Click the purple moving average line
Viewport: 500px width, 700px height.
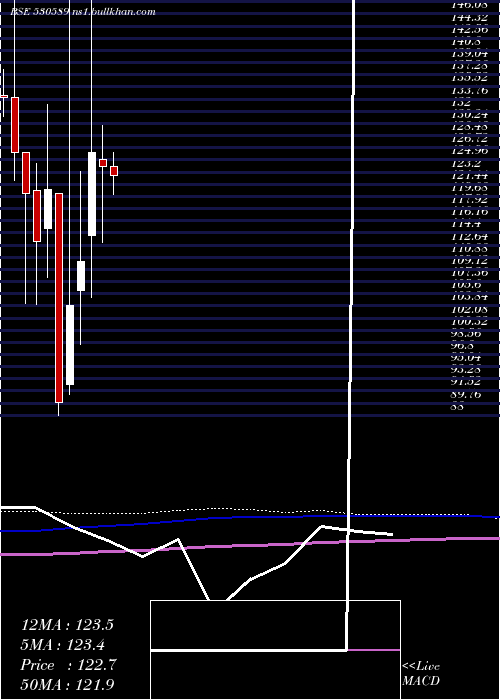[x=250, y=546]
